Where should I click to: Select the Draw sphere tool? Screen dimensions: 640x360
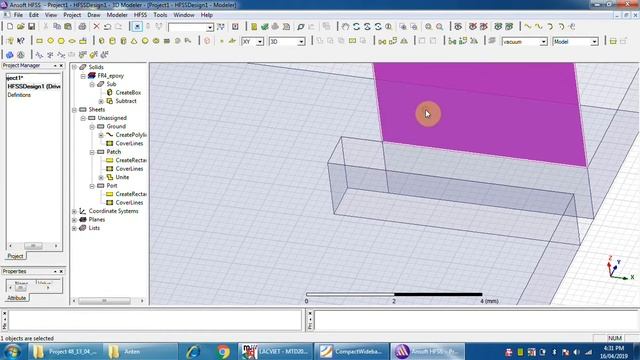145,41
